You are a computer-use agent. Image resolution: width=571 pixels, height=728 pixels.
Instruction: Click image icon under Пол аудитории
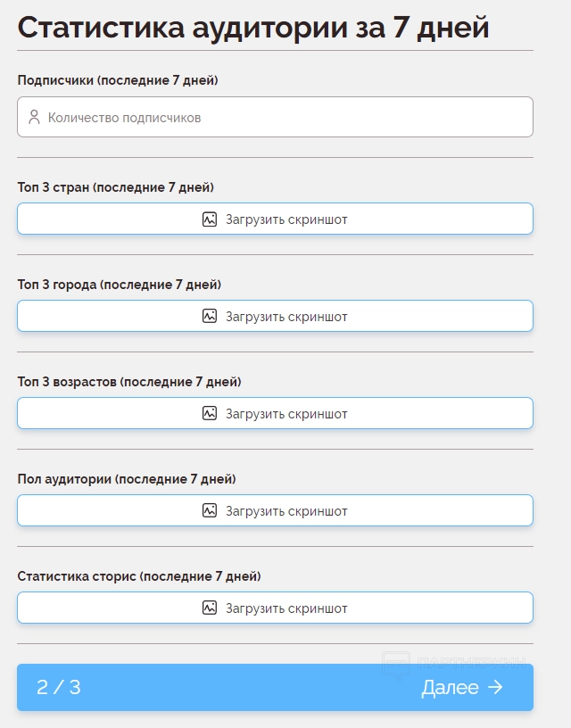(210, 511)
